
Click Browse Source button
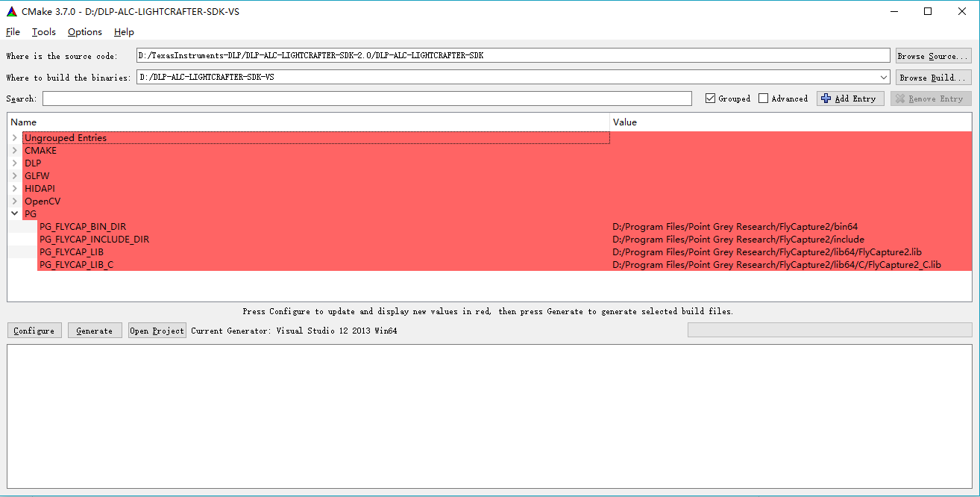[x=934, y=56]
